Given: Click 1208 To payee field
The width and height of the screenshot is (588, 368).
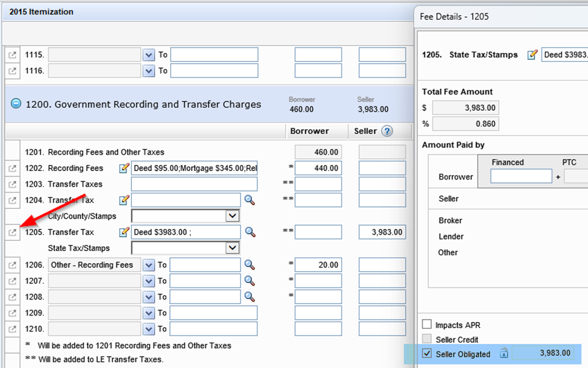Looking at the screenshot, I should point(205,297).
